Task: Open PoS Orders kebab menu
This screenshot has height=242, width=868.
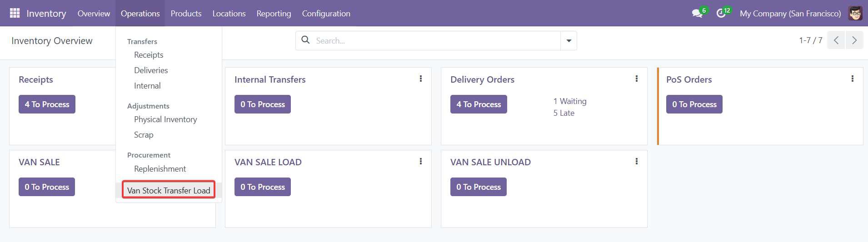Action: [x=853, y=79]
